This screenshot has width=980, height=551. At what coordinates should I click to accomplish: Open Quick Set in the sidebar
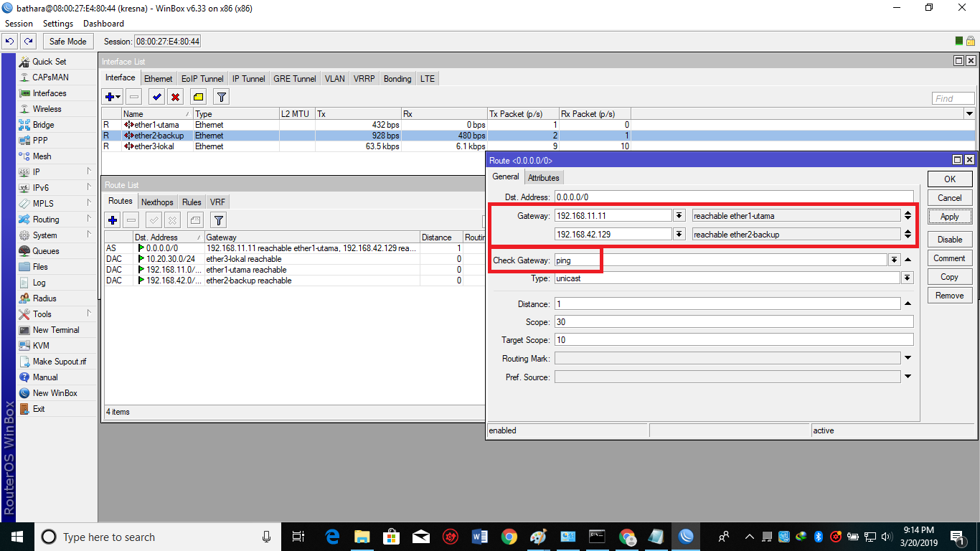pos(49,62)
